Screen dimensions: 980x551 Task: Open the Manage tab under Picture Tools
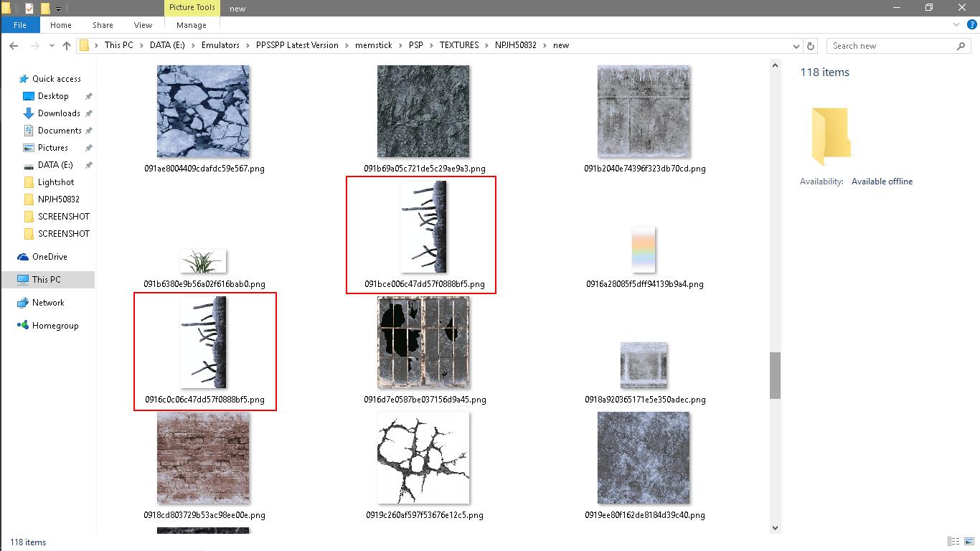[191, 25]
